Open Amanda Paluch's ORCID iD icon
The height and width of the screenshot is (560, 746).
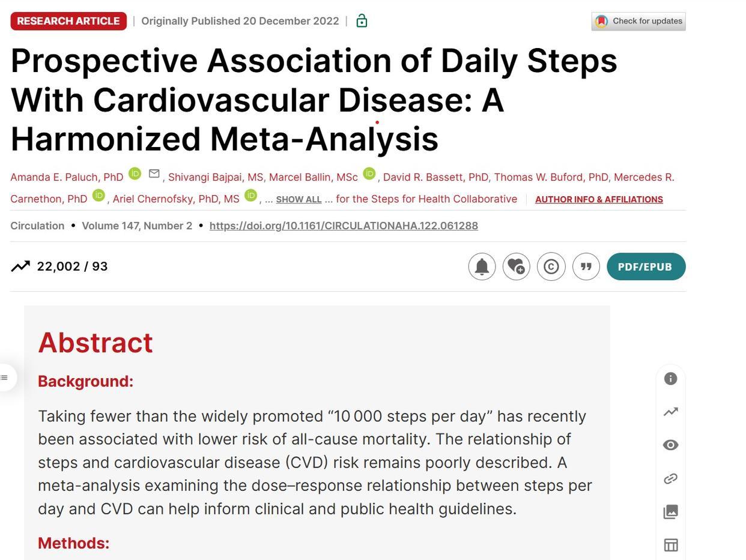point(135,174)
